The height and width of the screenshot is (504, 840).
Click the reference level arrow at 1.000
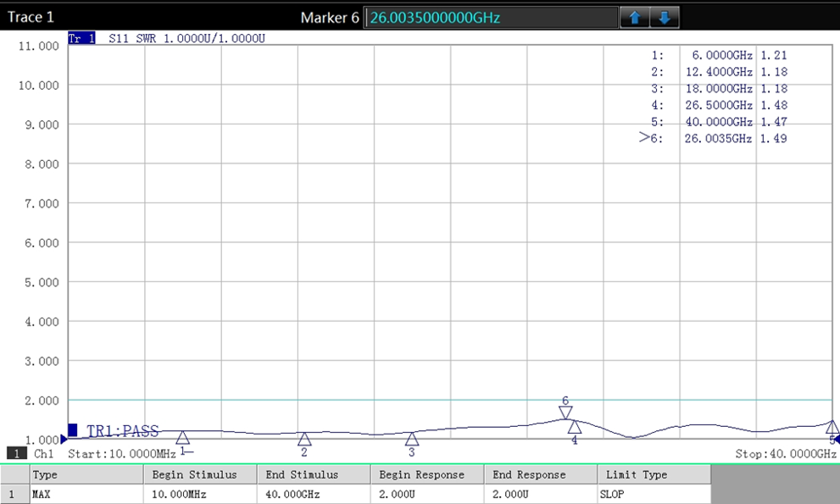coord(64,439)
